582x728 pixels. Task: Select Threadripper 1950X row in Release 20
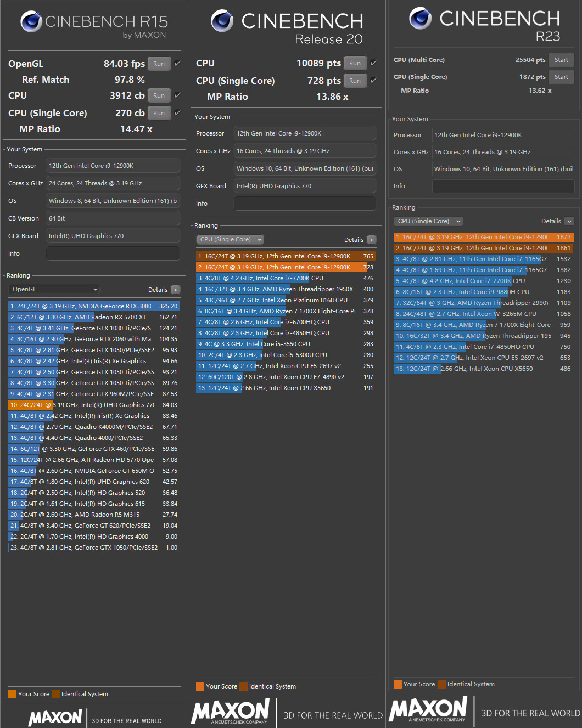[x=286, y=289]
